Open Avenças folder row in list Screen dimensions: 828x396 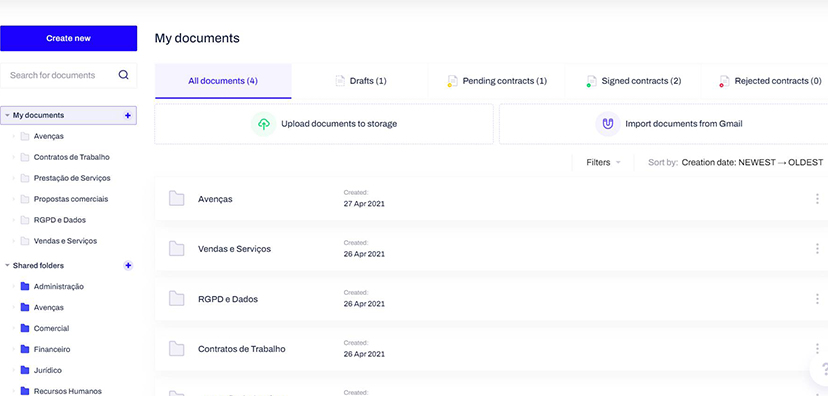491,199
